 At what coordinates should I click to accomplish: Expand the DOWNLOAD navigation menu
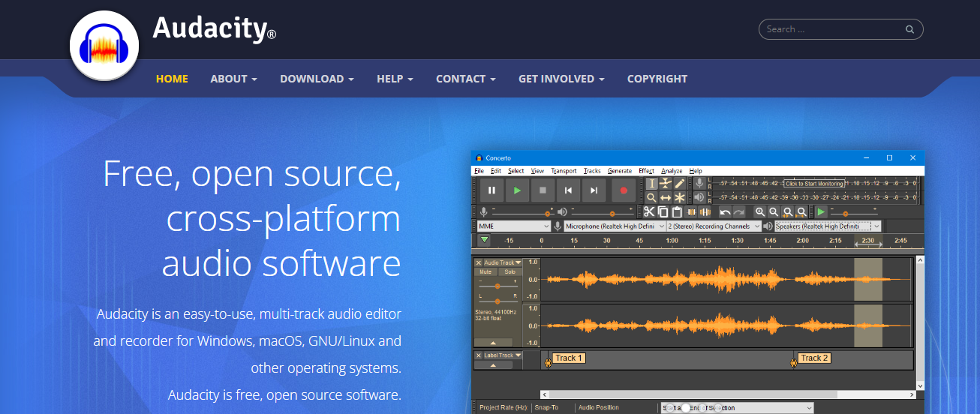[x=317, y=79]
